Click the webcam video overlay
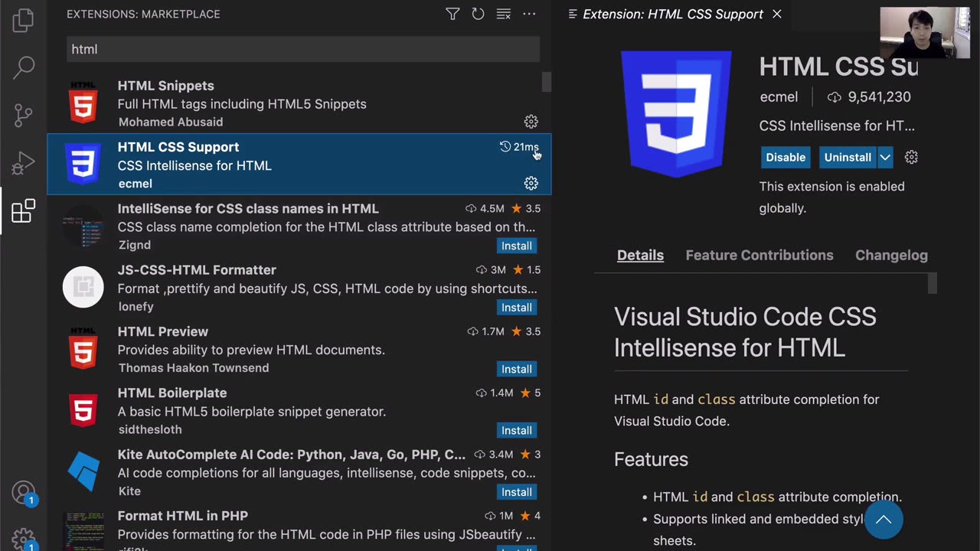Image resolution: width=980 pixels, height=551 pixels. [x=925, y=33]
